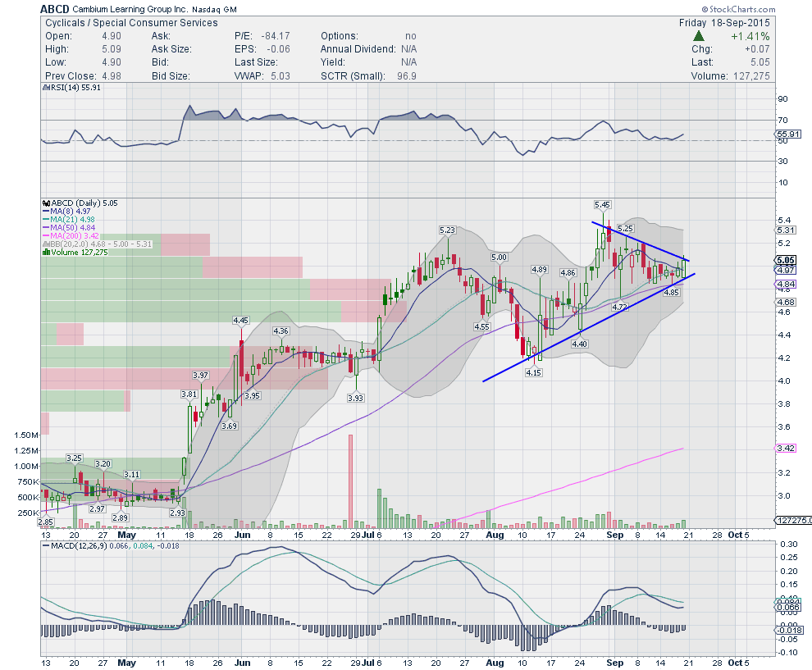Select the Cambium Learning Group Inc. name
The width and height of the screenshot is (812, 670).
130,9
